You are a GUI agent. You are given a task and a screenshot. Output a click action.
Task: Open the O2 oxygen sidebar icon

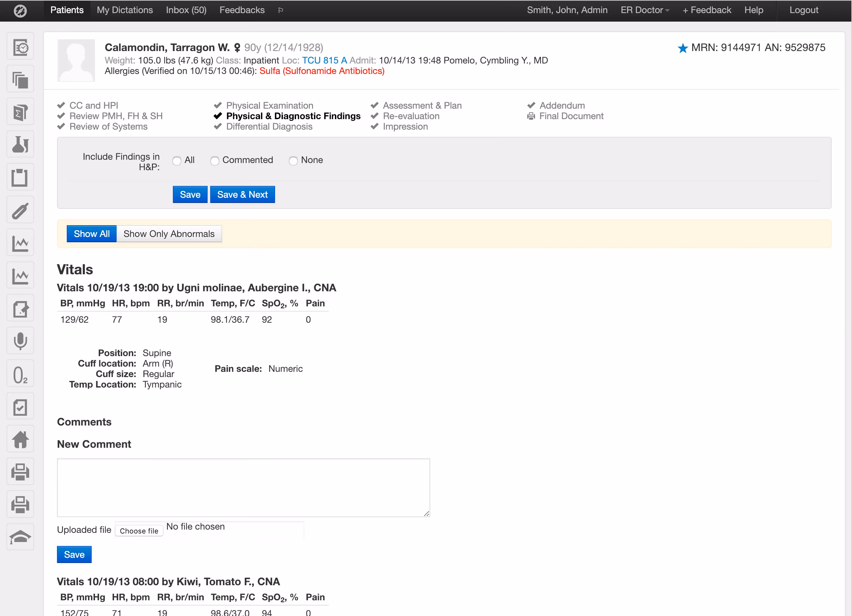21,374
